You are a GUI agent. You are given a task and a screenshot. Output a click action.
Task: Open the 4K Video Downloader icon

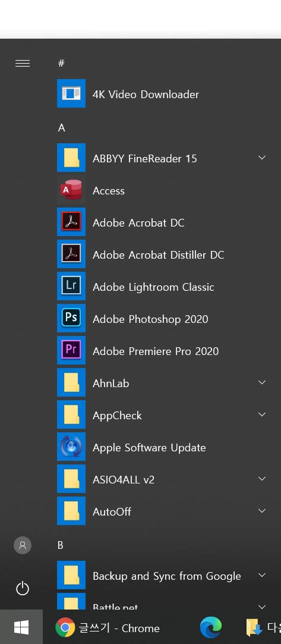71,93
